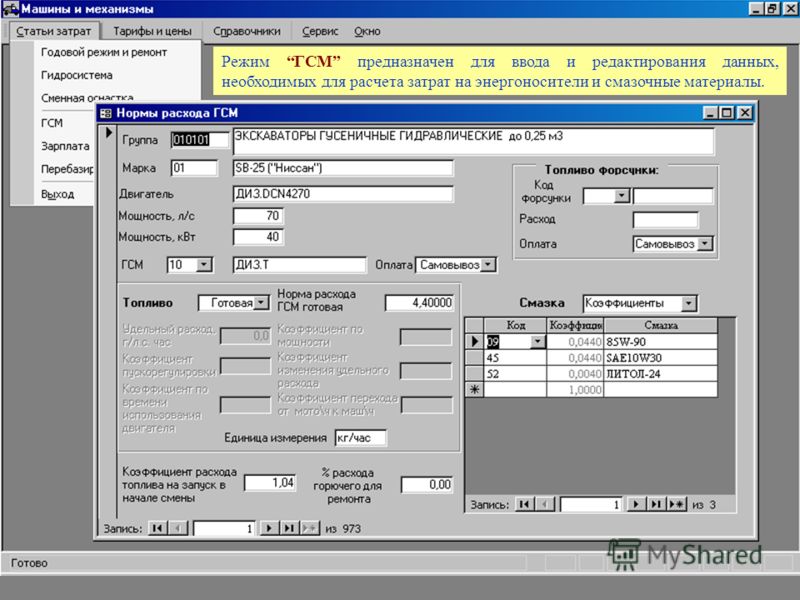The height and width of the screenshot is (600, 800).
Task: Click the Двигатель field ДИЗ.DCN4270
Action: [343, 193]
